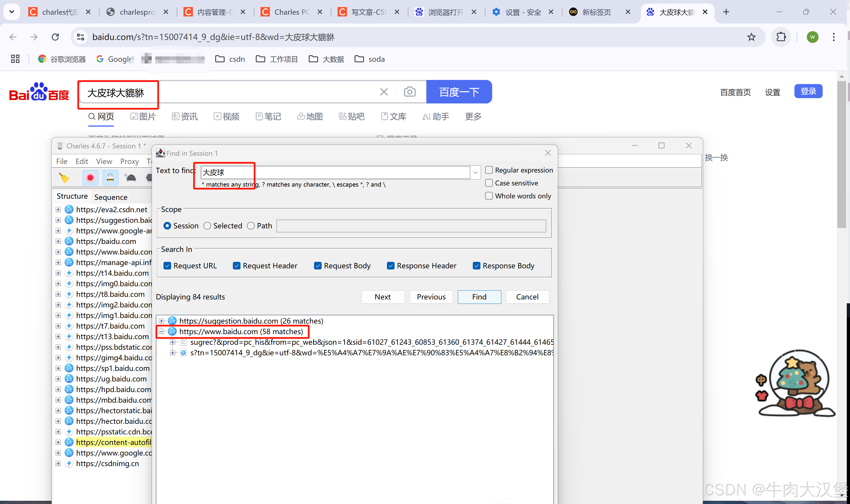Expand suggestion.baidu.com results node
Image resolution: width=850 pixels, height=504 pixels.
click(162, 321)
